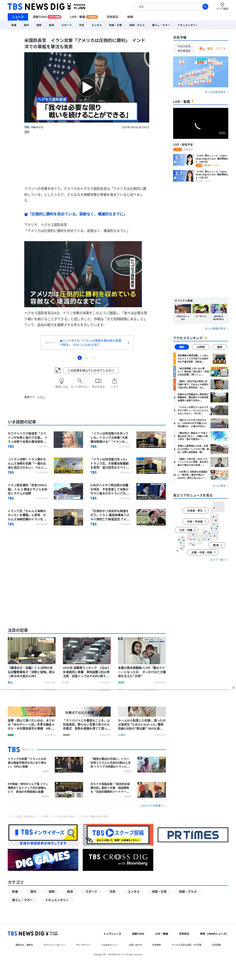This screenshot has width=236, height=980.
Task: Click the イラン related tag link
Action: 41,397
